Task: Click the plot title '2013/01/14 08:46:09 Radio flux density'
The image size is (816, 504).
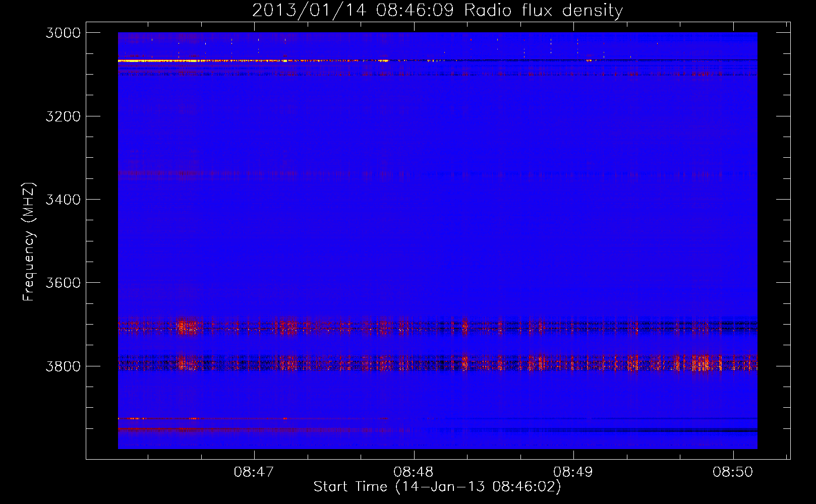Action: [437, 10]
